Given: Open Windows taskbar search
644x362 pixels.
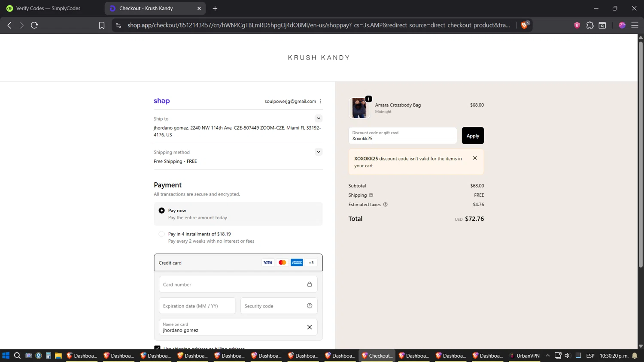Looking at the screenshot, I should [x=17, y=356].
